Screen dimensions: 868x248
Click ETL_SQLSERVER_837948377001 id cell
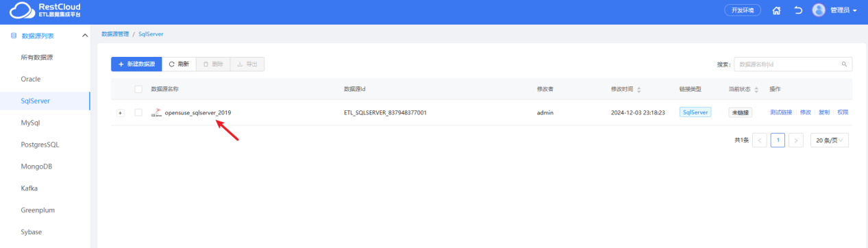[385, 112]
